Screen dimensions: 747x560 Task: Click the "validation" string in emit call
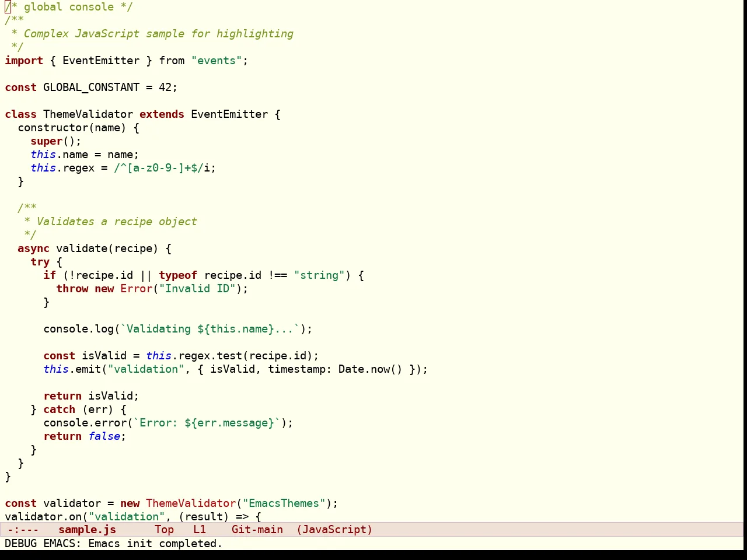pos(146,369)
